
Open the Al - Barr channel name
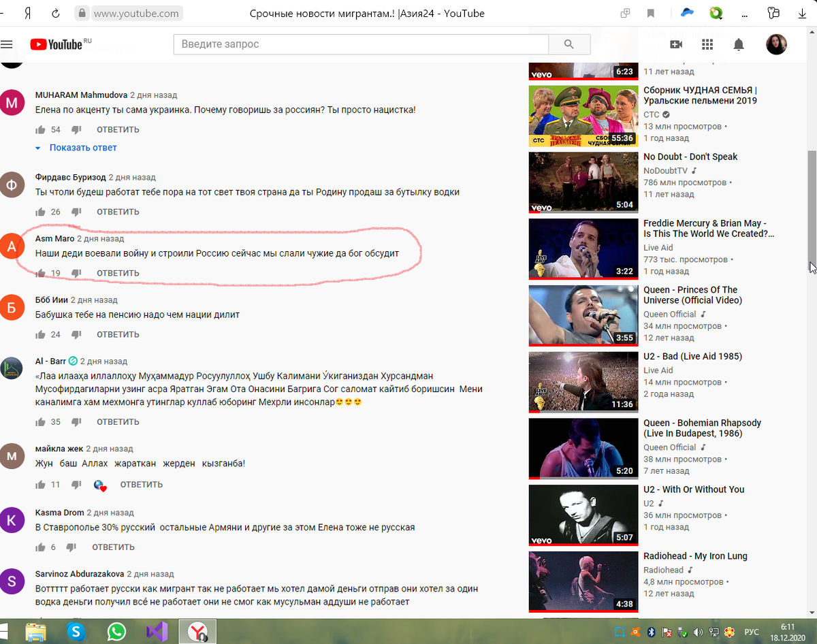(51, 361)
